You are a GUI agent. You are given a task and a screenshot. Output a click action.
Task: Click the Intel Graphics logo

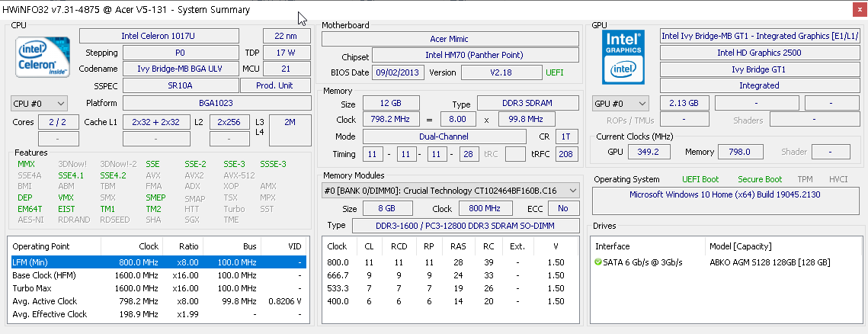click(624, 56)
